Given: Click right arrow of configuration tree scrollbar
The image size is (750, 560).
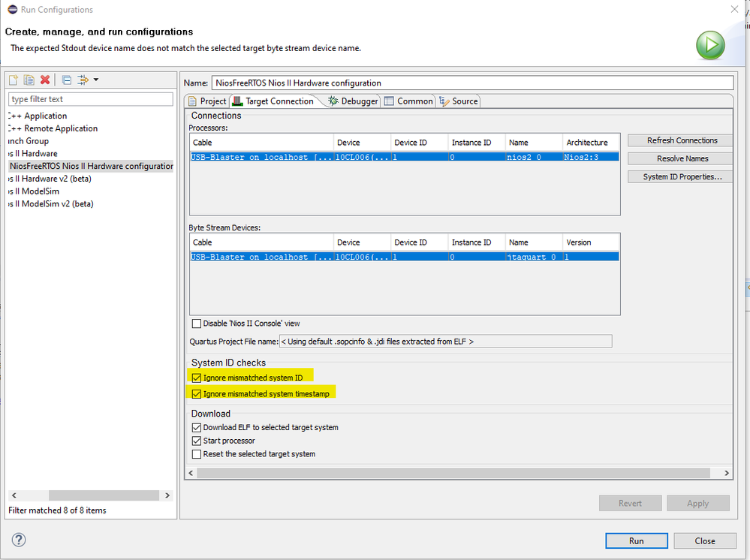Looking at the screenshot, I should 167,495.
